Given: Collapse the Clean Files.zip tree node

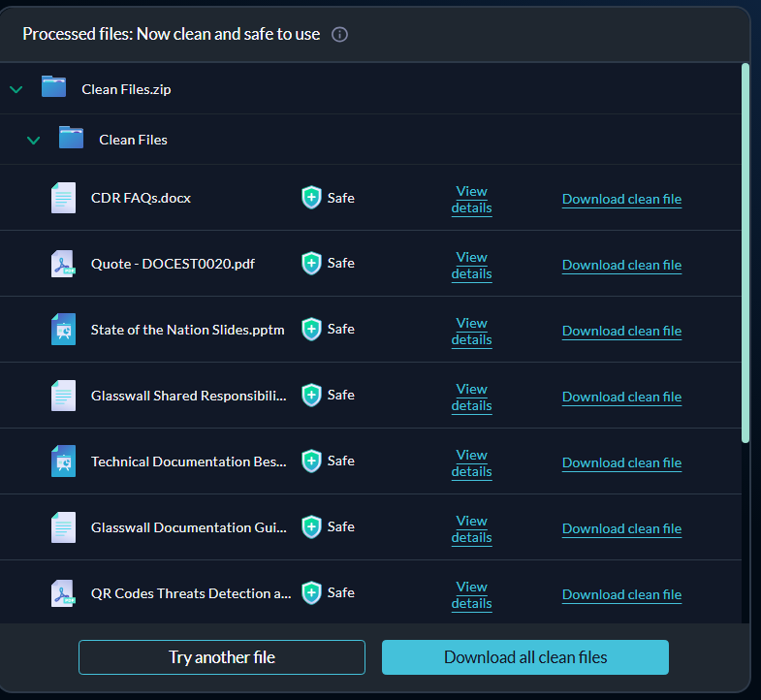Looking at the screenshot, I should (x=16, y=89).
